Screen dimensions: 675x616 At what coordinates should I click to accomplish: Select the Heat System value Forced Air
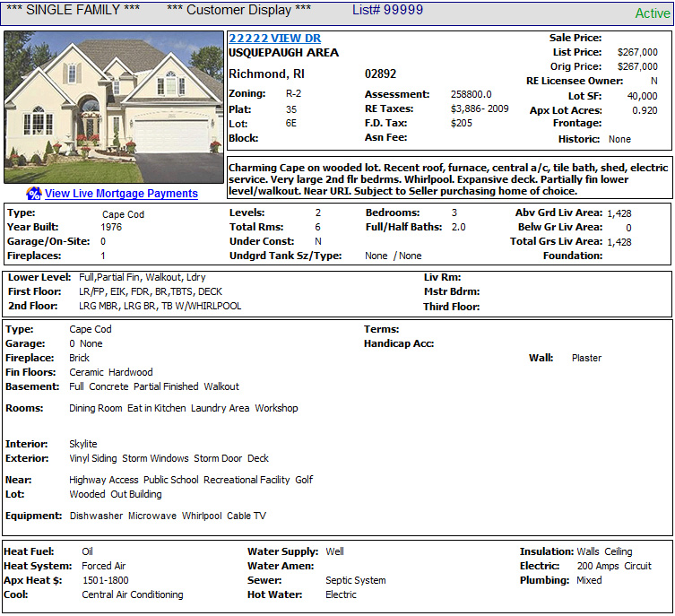tap(104, 566)
